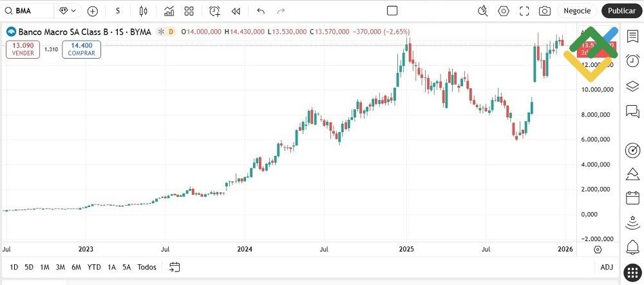Open the layout setup square icon
The image size is (644, 285).
coord(392,11)
